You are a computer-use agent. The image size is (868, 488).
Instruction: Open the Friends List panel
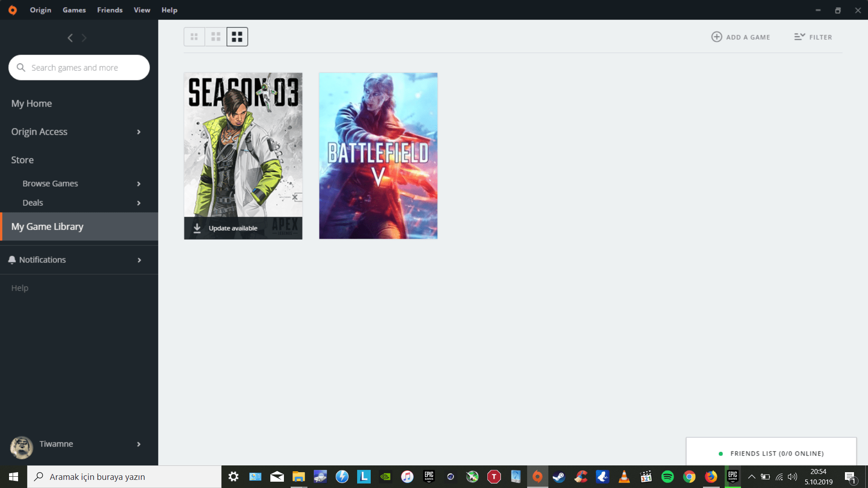[x=776, y=453]
